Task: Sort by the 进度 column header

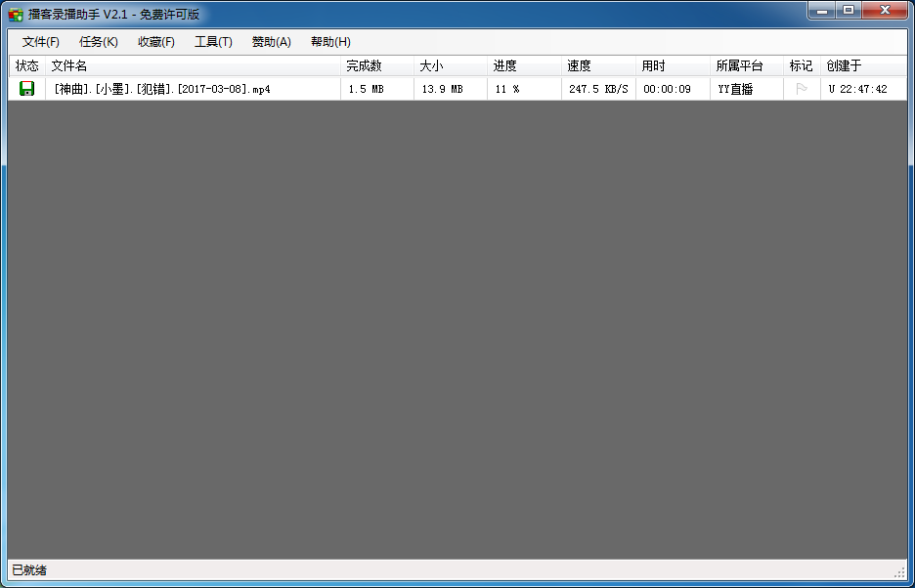Action: point(504,66)
